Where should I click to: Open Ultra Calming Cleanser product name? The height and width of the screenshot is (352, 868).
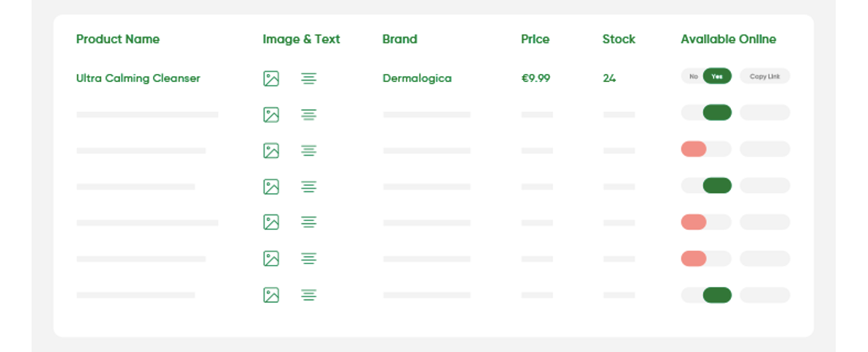[x=138, y=78]
